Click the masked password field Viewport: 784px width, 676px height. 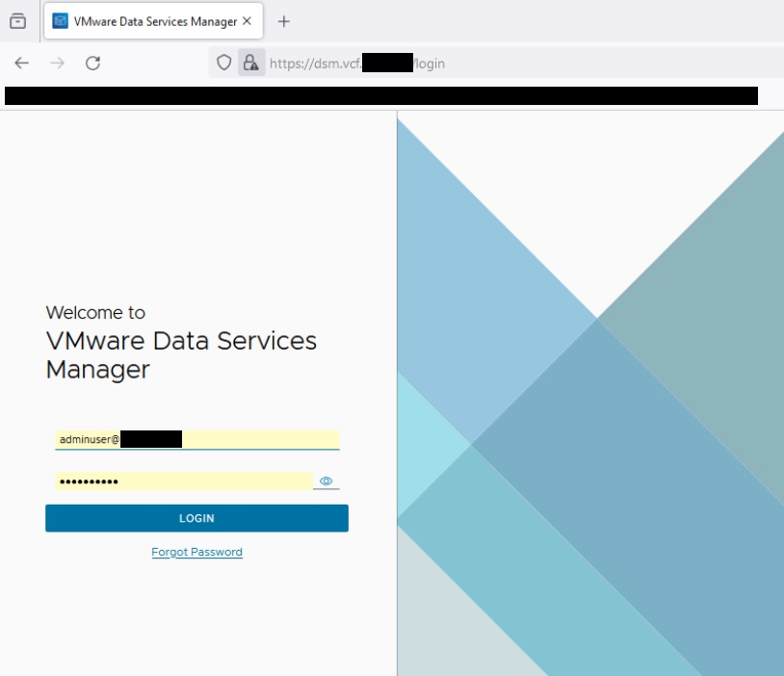tap(184, 481)
